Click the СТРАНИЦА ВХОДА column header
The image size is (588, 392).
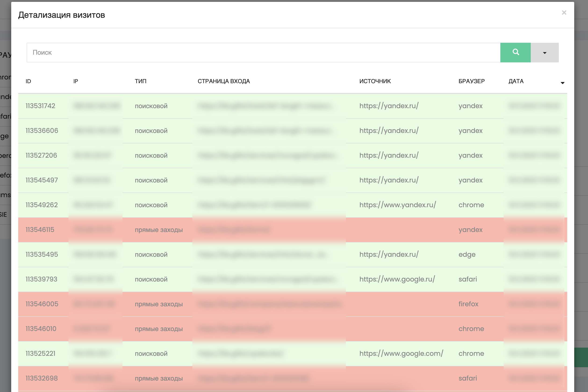coord(224,81)
